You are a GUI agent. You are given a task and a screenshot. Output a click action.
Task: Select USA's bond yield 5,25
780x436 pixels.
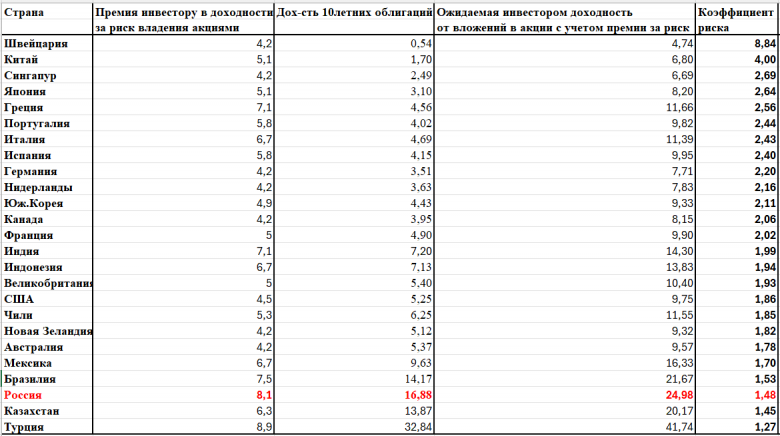coord(421,299)
